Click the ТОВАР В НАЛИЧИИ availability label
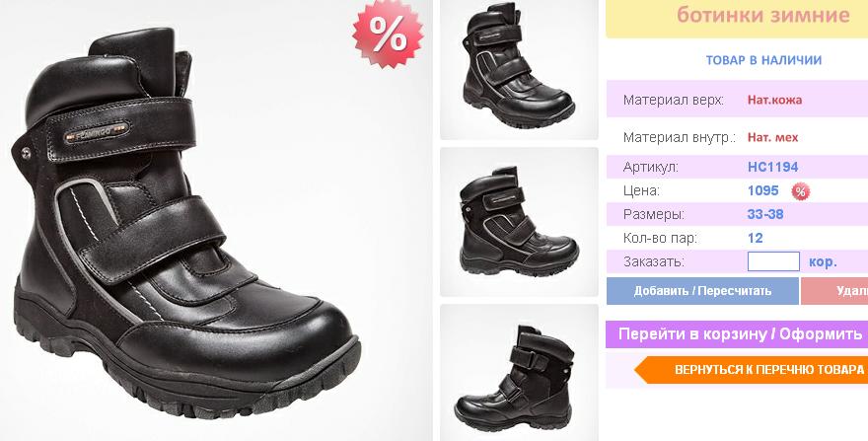The height and width of the screenshot is (441, 868). (x=763, y=60)
